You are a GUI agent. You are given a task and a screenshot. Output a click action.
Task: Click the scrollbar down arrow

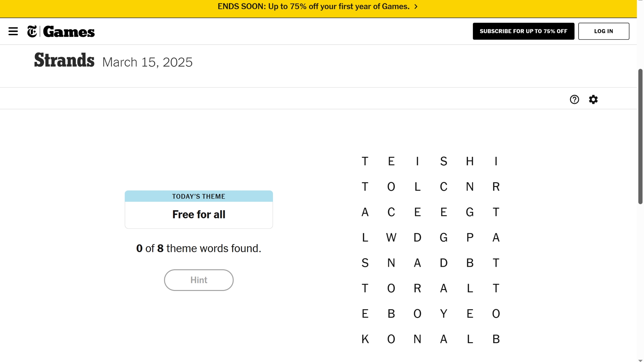coord(640,360)
